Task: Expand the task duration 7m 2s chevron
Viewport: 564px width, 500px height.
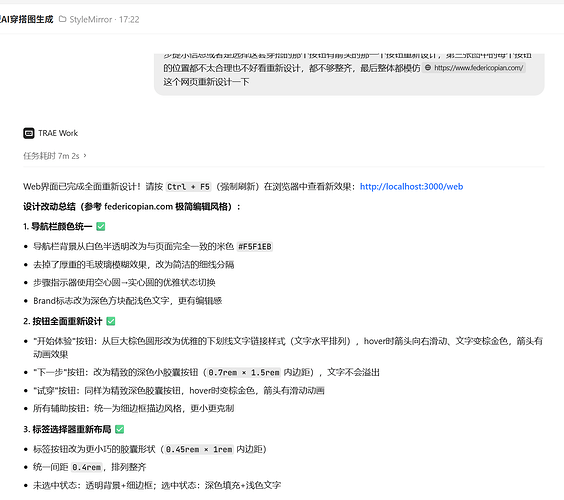Action: point(85,156)
